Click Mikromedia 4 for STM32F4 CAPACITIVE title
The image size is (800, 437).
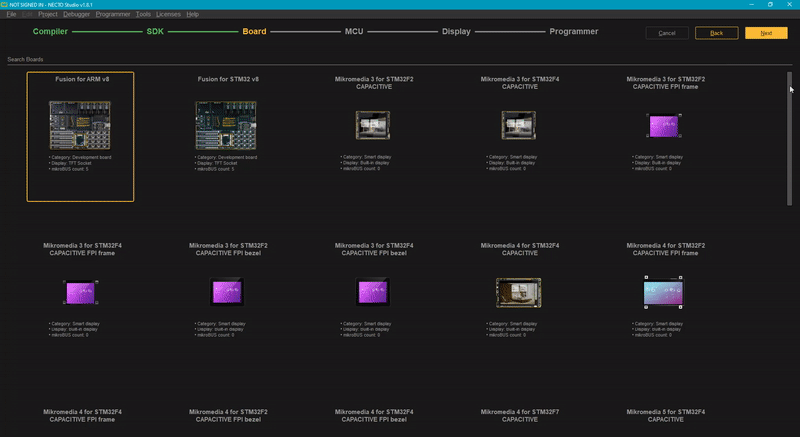(x=520, y=249)
